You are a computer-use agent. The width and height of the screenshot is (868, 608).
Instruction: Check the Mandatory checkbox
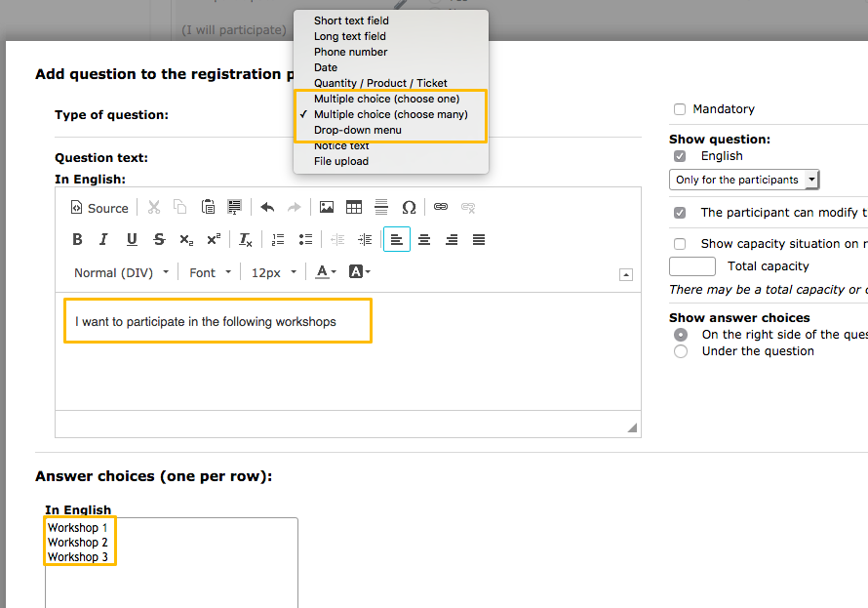(x=680, y=109)
